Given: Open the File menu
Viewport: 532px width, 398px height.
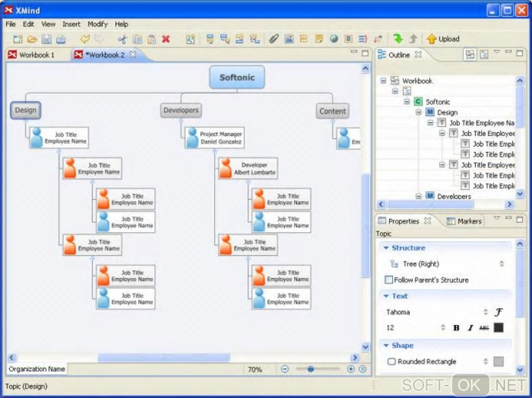Looking at the screenshot, I should click(x=10, y=24).
